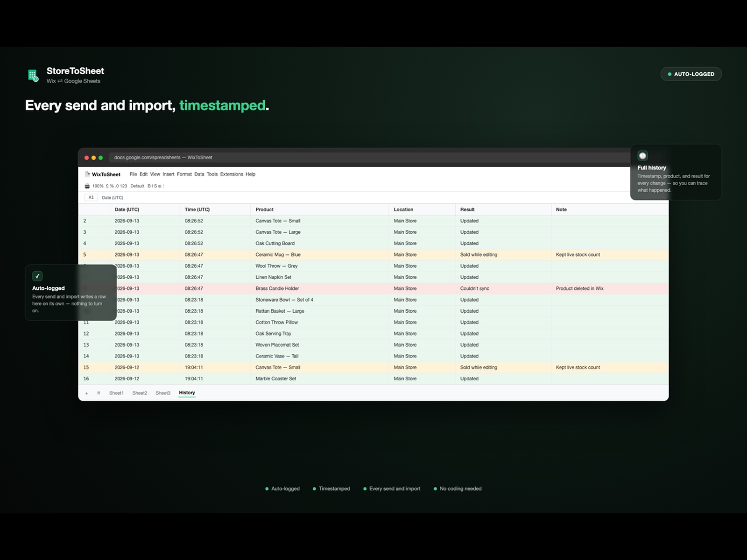Image resolution: width=747 pixels, height=560 pixels.
Task: Click the Woven Placemat Set cell
Action: (320, 345)
